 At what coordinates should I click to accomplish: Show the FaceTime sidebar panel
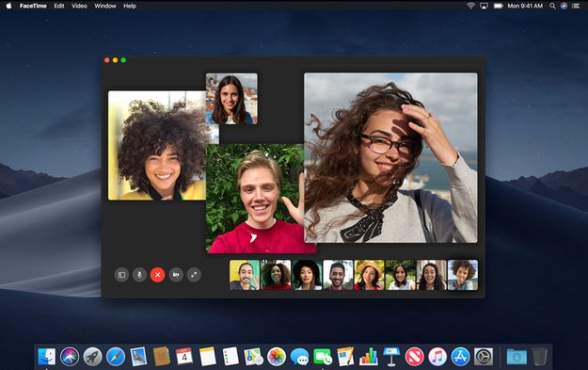tap(121, 275)
